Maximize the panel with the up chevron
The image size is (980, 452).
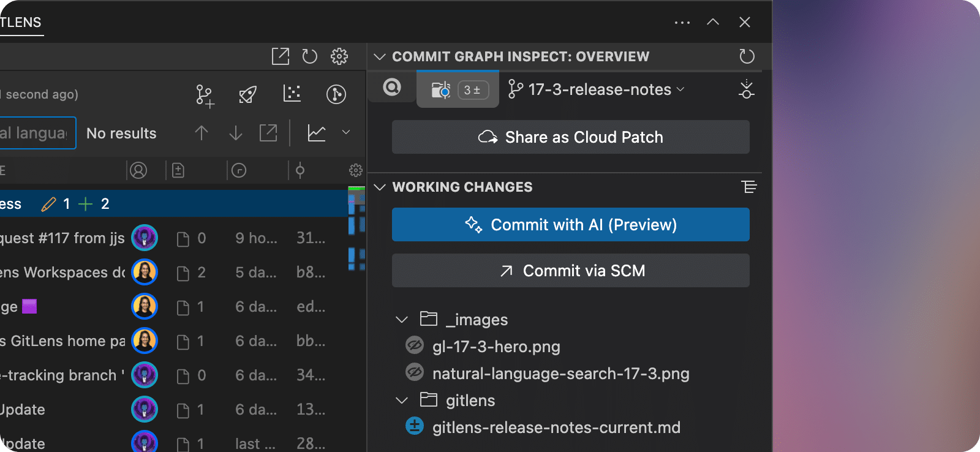point(713,22)
